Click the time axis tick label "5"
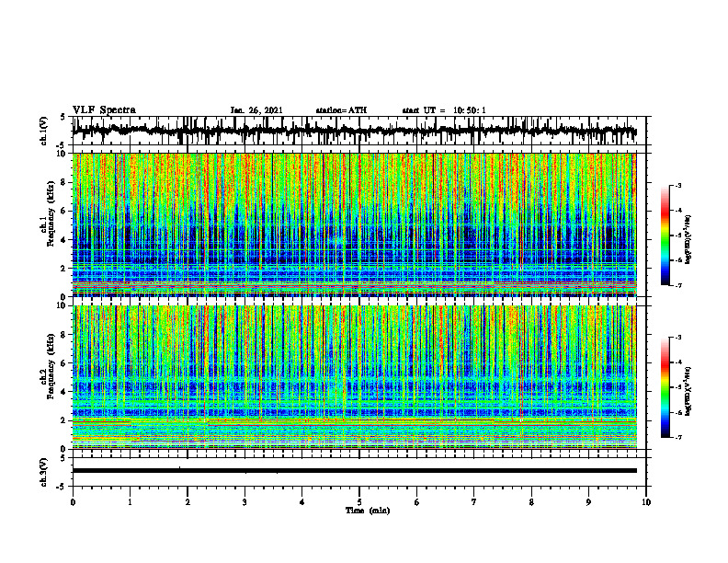 (x=359, y=502)
